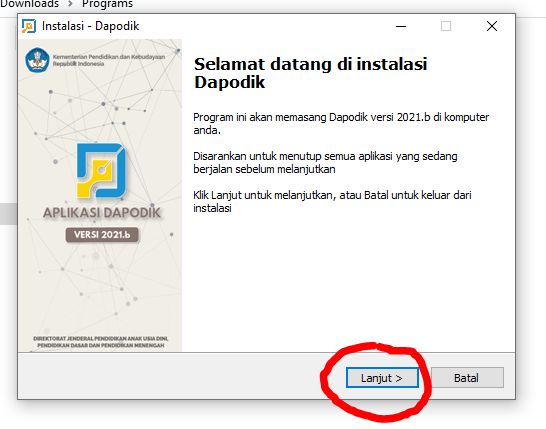The height and width of the screenshot is (429, 546).
Task: Expand the breadcrumb chevron after Downloads
Action: (70, 4)
